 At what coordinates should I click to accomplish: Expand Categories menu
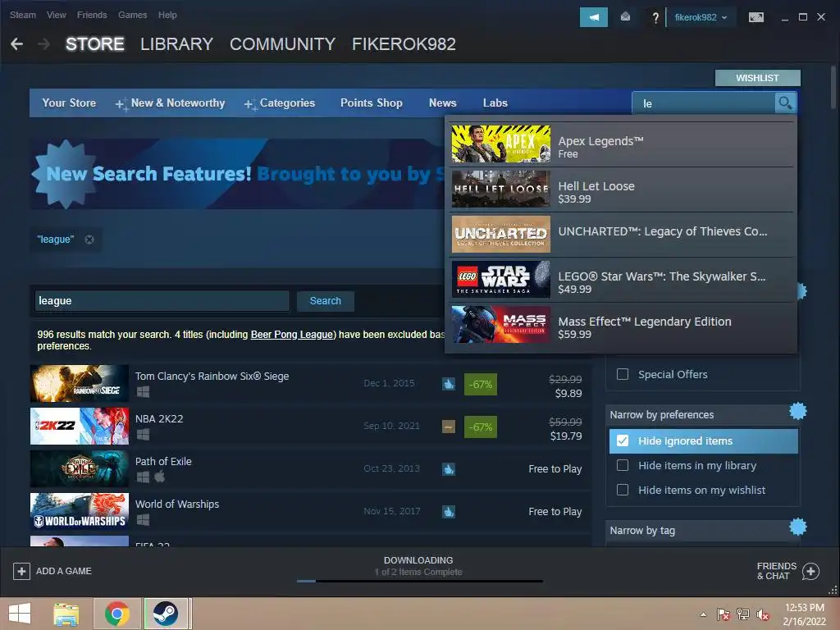click(x=280, y=103)
